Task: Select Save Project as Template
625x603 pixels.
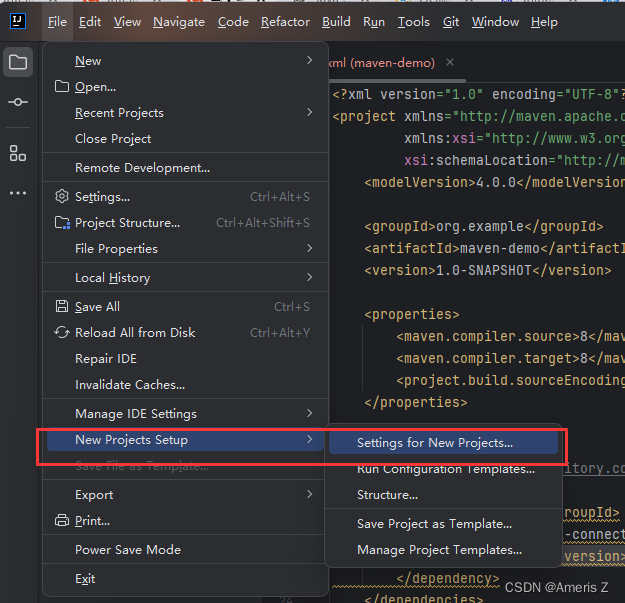Action: tap(434, 524)
